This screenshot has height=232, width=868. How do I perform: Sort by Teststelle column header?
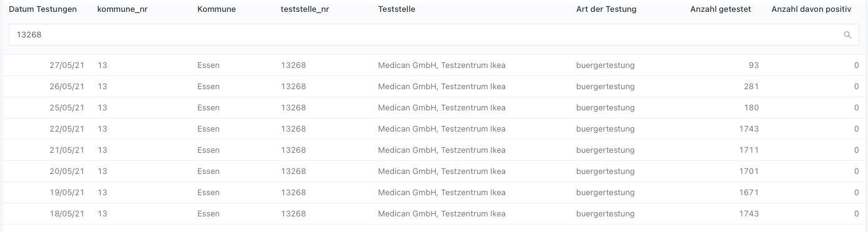click(x=397, y=9)
